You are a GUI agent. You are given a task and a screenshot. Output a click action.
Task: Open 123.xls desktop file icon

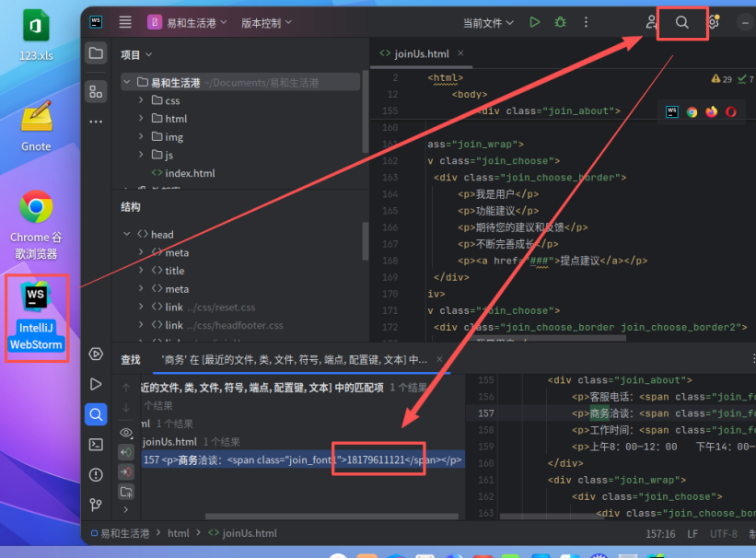pyautogui.click(x=36, y=36)
